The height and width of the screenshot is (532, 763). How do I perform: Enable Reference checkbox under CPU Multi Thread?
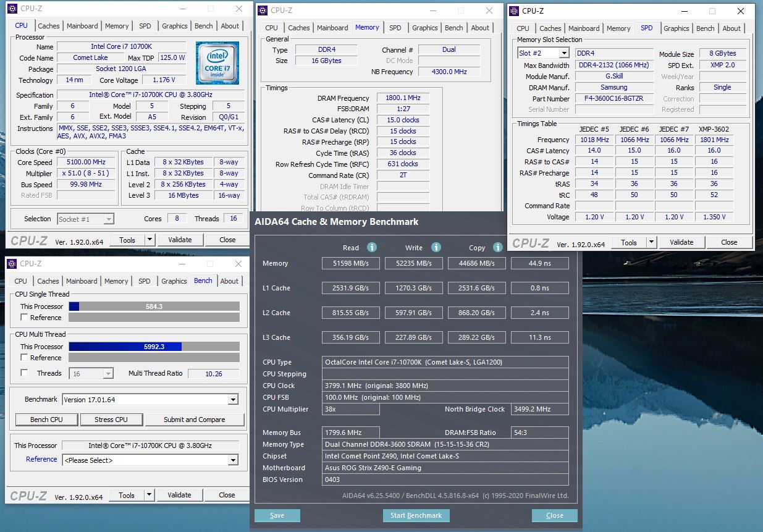[24, 358]
